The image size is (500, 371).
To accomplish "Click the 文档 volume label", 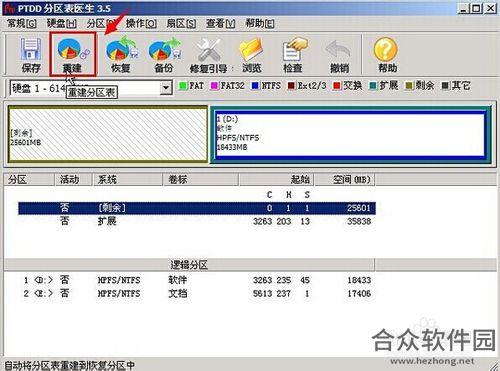I will 178,293.
